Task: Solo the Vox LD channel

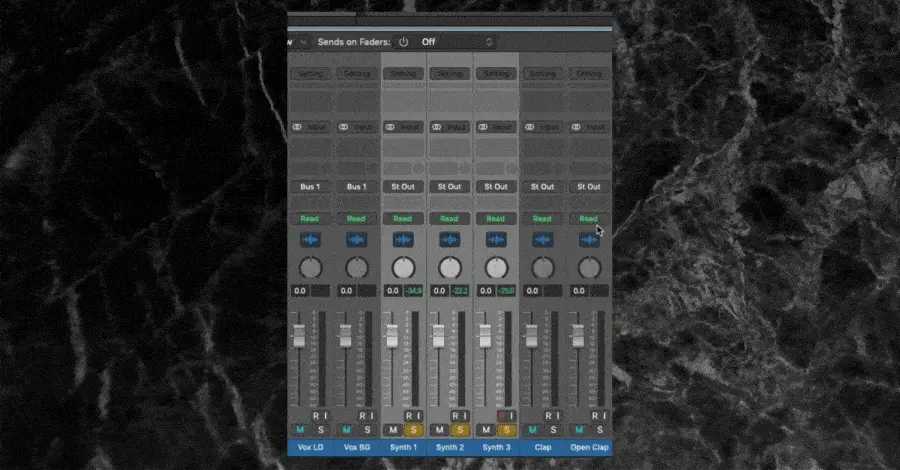Action: pos(321,430)
